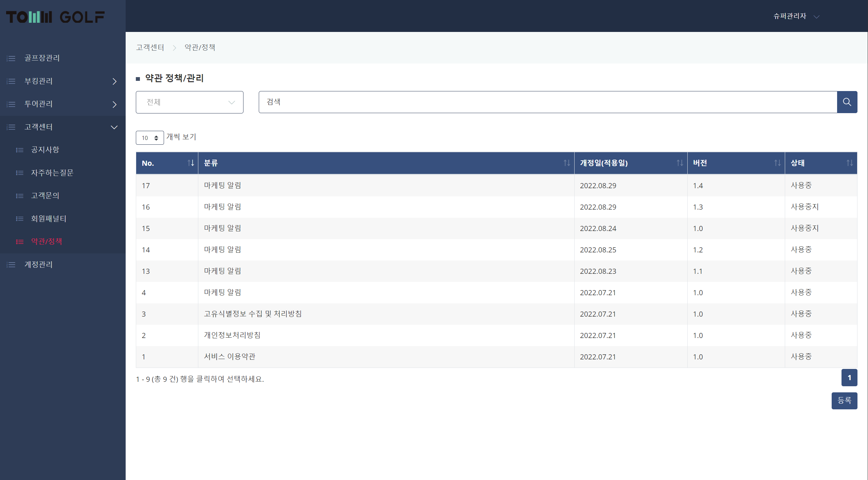Open 공지사항 in the sidebar
This screenshot has width=868, height=480.
point(45,150)
